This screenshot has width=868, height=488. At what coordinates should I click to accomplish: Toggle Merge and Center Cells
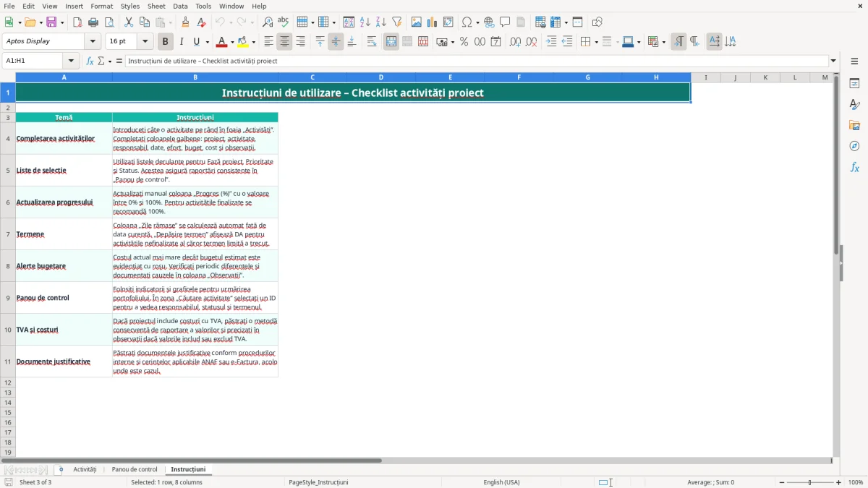(391, 42)
